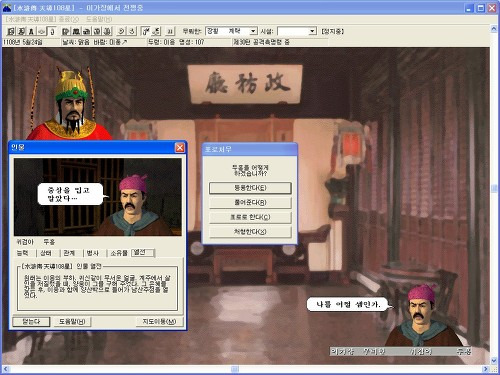Image resolution: width=500 pixels, height=375 pixels.
Task: Click the 포로처우 dialog title bar
Action: (x=250, y=149)
